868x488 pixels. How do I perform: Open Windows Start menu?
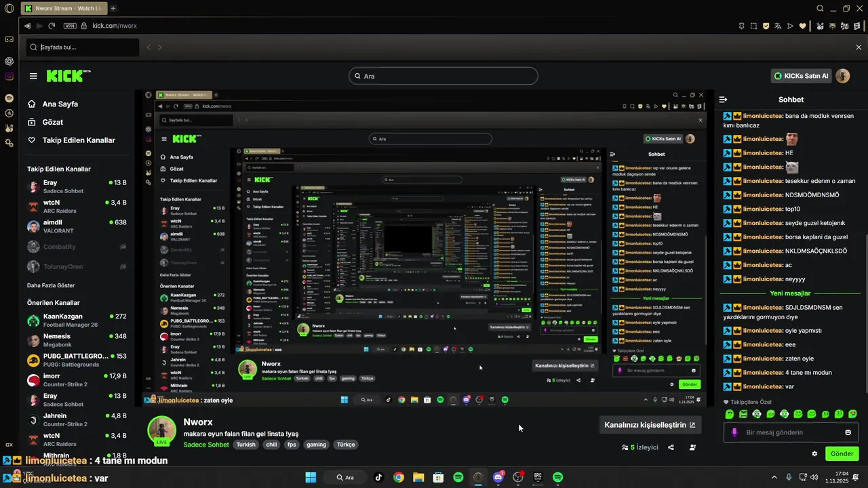coord(311,477)
